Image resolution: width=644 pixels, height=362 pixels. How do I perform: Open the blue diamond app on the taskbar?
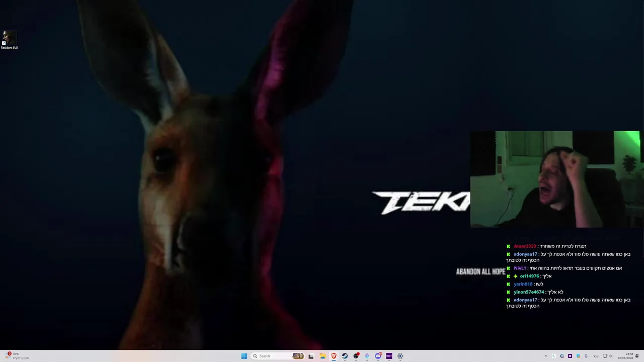coord(367,356)
